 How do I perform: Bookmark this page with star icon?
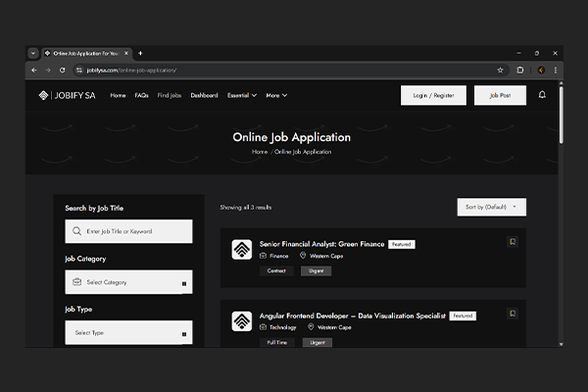[x=500, y=71]
